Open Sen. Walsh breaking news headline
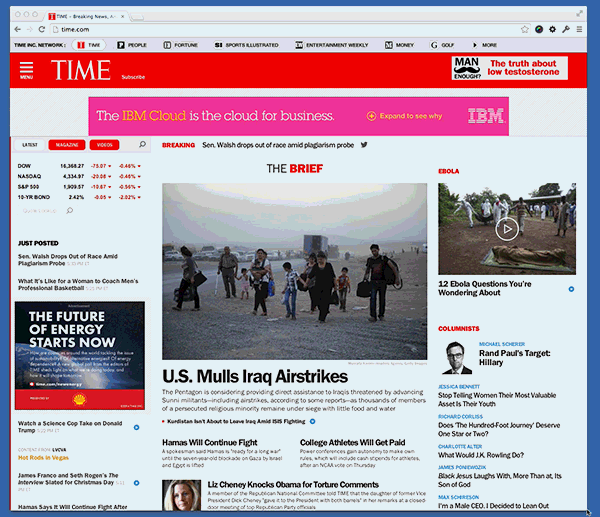Screen dimensions: 600x517 click(278, 145)
